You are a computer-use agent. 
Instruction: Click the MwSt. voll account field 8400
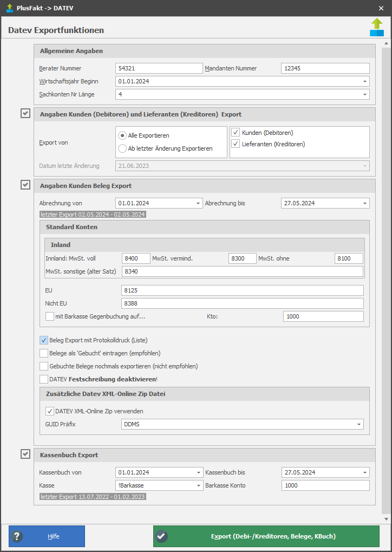[x=136, y=258]
